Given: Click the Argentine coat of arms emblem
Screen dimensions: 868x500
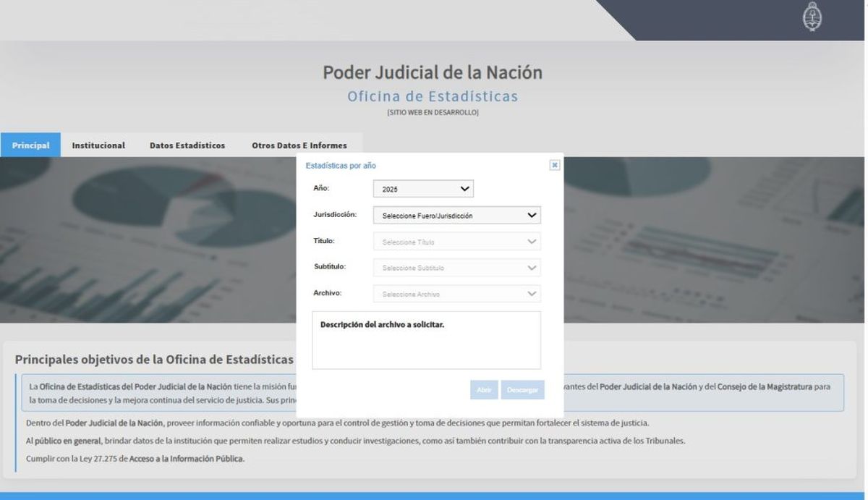Looking at the screenshot, I should click(x=814, y=19).
